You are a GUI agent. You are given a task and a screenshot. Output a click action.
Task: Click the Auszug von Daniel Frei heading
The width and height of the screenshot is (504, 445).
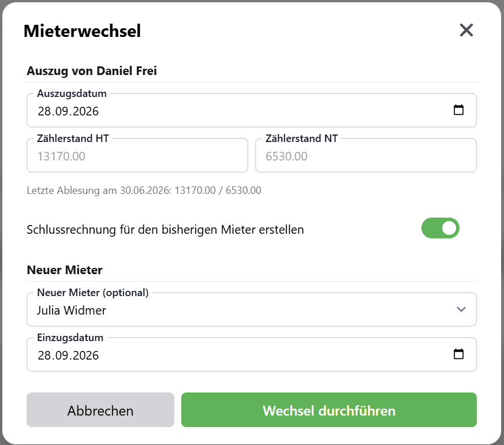tap(92, 71)
